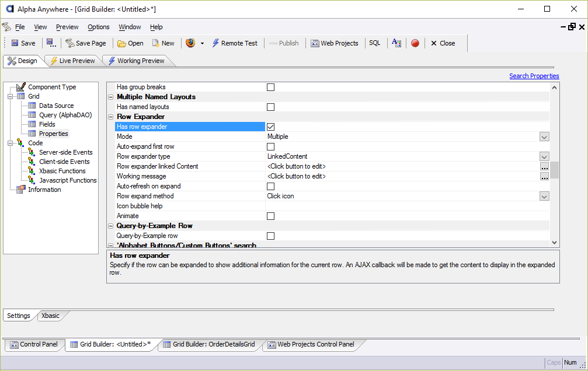Collapse the Code tree node
588x371 pixels.
10,143
